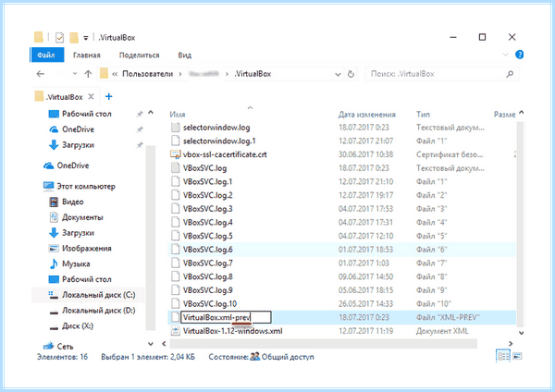555x392 pixels.
Task: Select Сеть in navigation pane
Action: [x=65, y=347]
